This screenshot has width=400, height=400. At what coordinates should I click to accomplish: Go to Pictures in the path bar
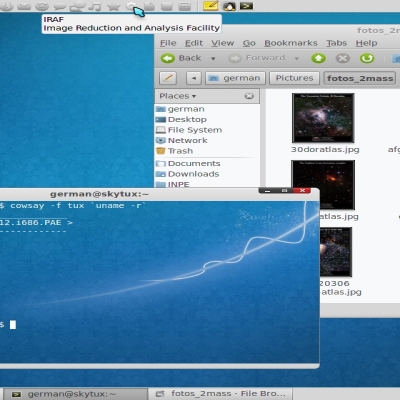tap(294, 78)
